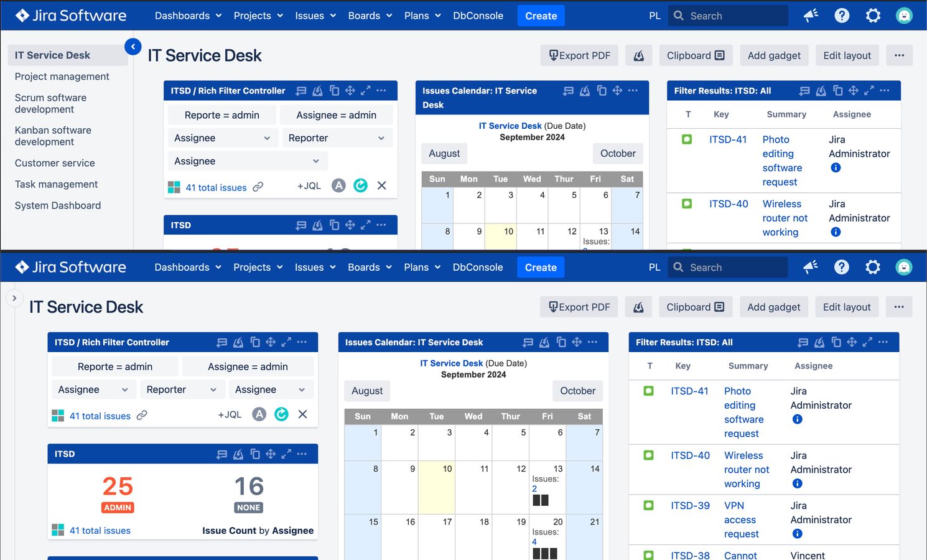The width and height of the screenshot is (927, 560).
Task: Click the search field in the lower view
Action: [727, 267]
